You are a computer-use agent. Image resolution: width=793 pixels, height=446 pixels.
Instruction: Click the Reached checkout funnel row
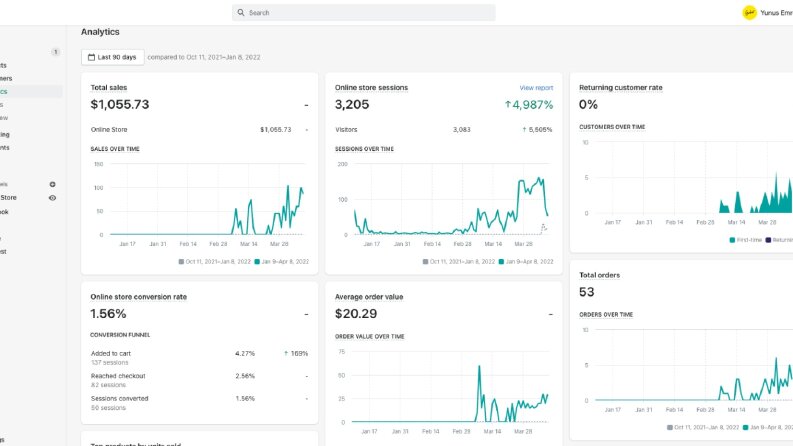pyautogui.click(x=200, y=380)
